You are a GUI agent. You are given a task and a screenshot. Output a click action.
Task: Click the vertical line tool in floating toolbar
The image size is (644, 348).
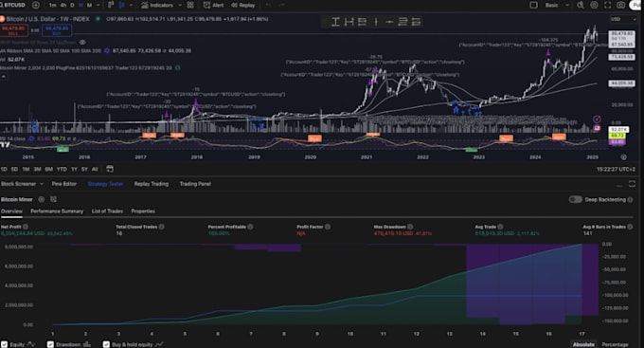(x=375, y=22)
